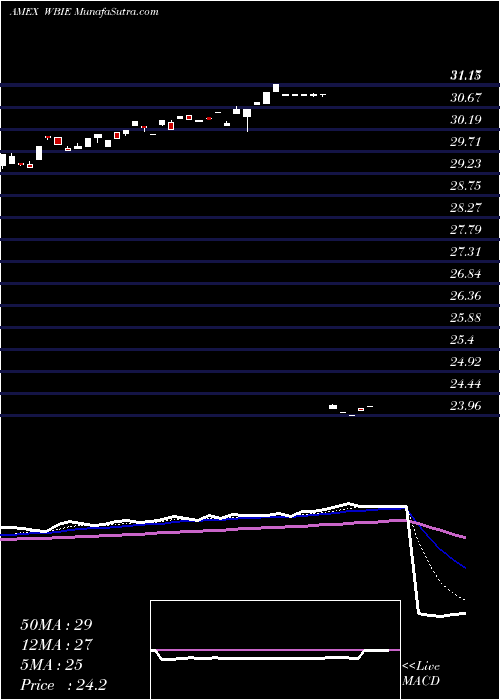Select the 24.44 price axis label
The height and width of the screenshot is (700, 500).
click(x=466, y=383)
